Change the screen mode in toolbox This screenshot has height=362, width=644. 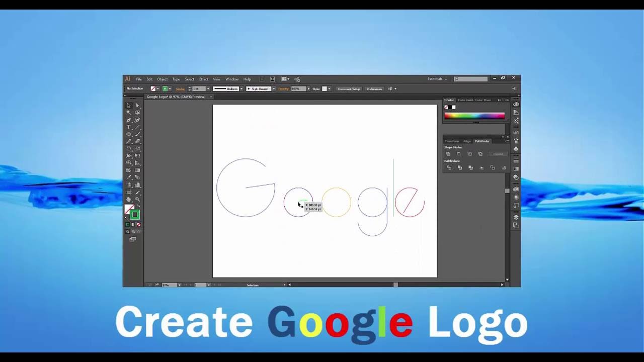coord(133,239)
